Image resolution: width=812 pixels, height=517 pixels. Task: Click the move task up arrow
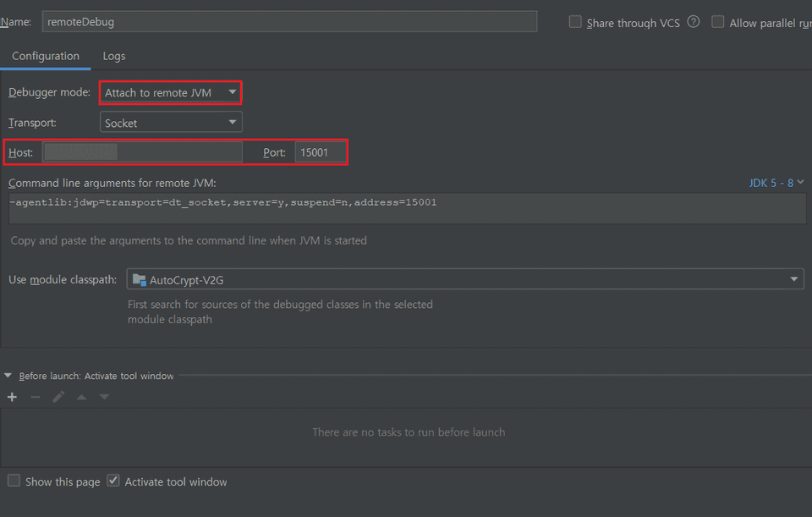tap(81, 397)
